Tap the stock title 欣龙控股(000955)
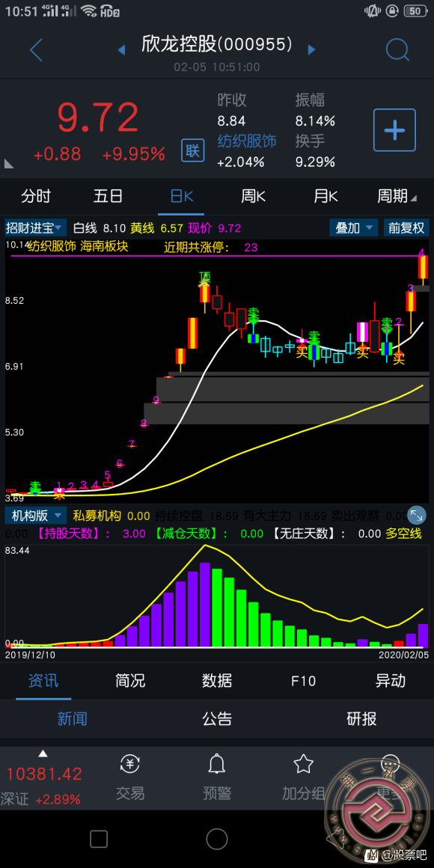 (216, 44)
